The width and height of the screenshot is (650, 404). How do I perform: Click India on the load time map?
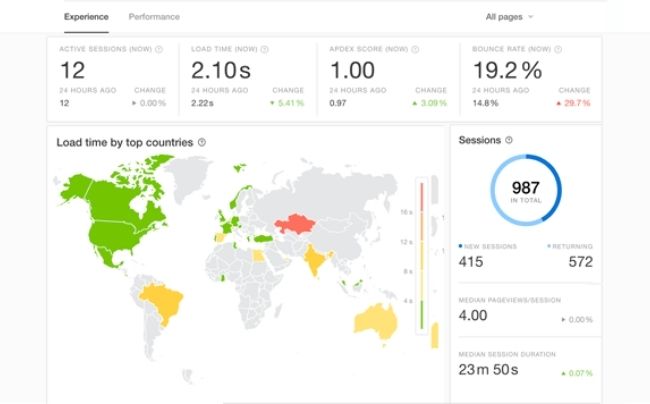pos(315,260)
